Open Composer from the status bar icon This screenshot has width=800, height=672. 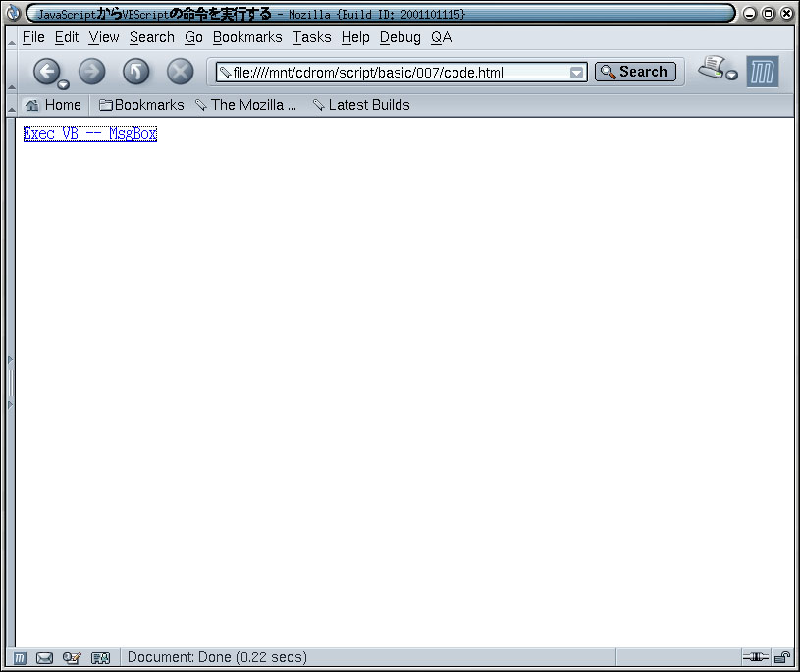pos(72,658)
